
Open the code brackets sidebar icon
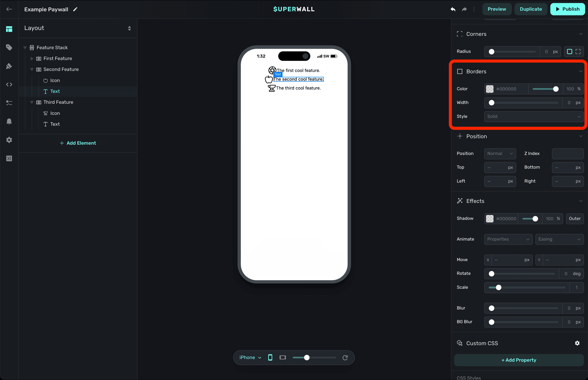(x=9, y=84)
